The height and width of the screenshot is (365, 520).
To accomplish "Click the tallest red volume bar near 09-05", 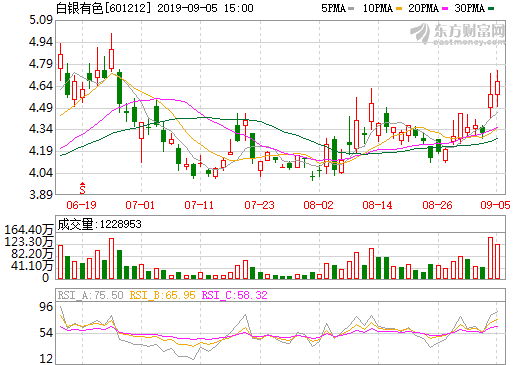I will pos(490,258).
